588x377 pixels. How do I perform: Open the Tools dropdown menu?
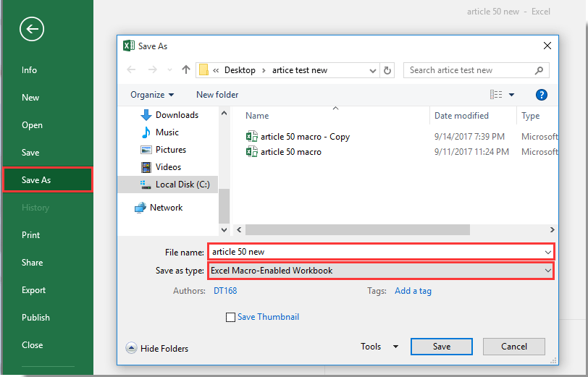pos(379,347)
